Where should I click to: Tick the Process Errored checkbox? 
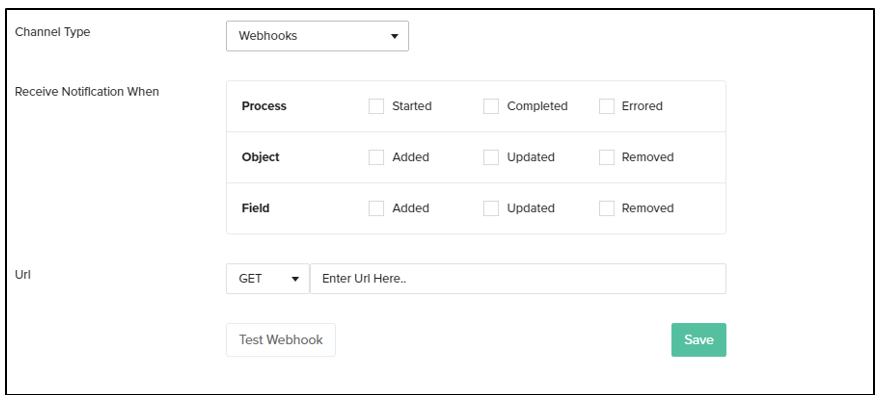click(606, 106)
